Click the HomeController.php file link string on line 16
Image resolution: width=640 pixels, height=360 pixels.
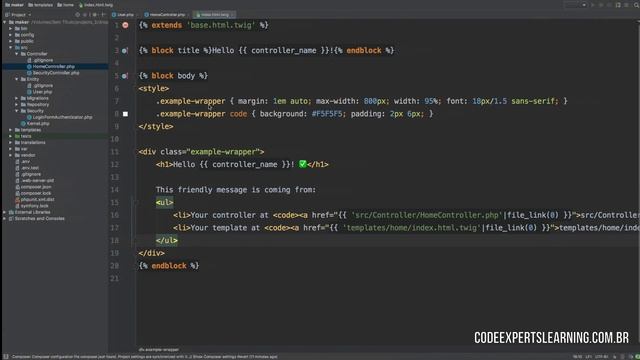(427, 215)
